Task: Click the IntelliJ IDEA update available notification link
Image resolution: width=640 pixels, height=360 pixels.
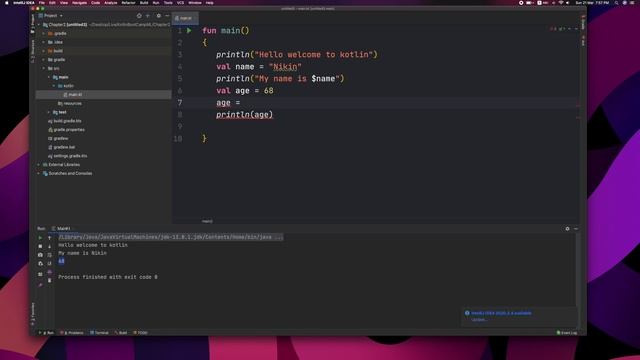Action: (x=502, y=313)
